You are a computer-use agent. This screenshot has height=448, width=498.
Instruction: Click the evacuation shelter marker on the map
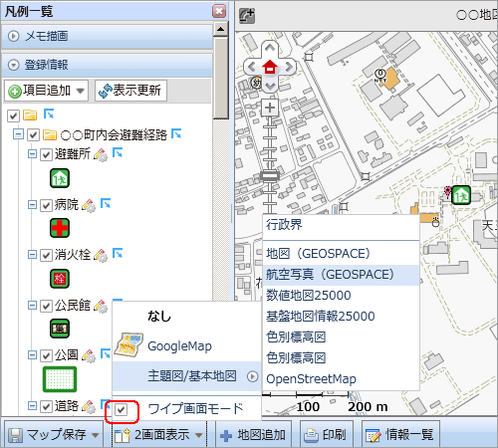(461, 195)
